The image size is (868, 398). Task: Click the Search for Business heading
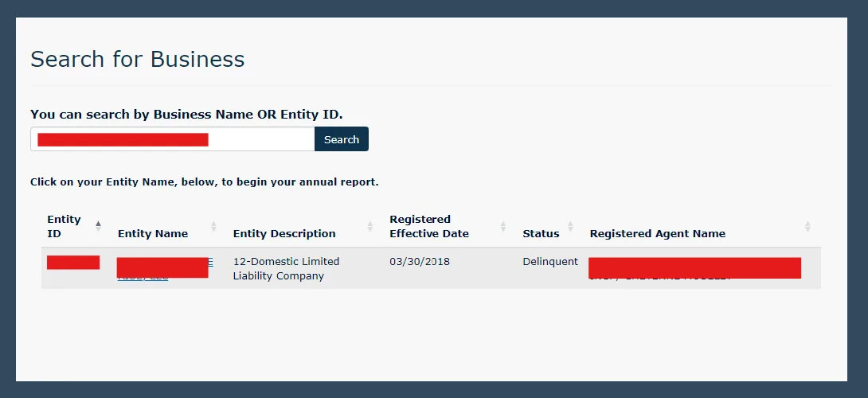click(x=137, y=59)
